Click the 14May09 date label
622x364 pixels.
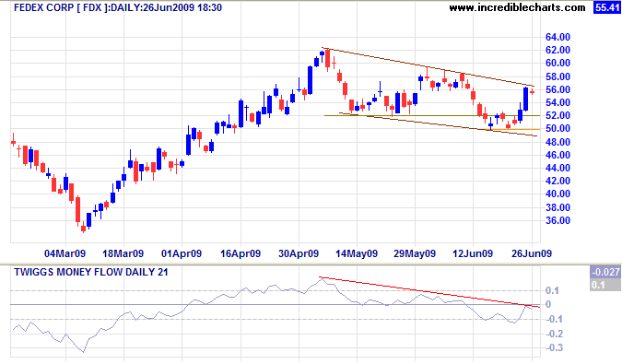(x=357, y=253)
